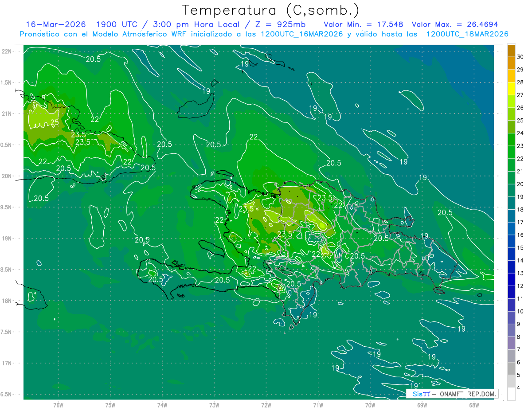Click the '23' value on the color legend
Screen dimensions: 532x411
pyautogui.click(x=520, y=146)
